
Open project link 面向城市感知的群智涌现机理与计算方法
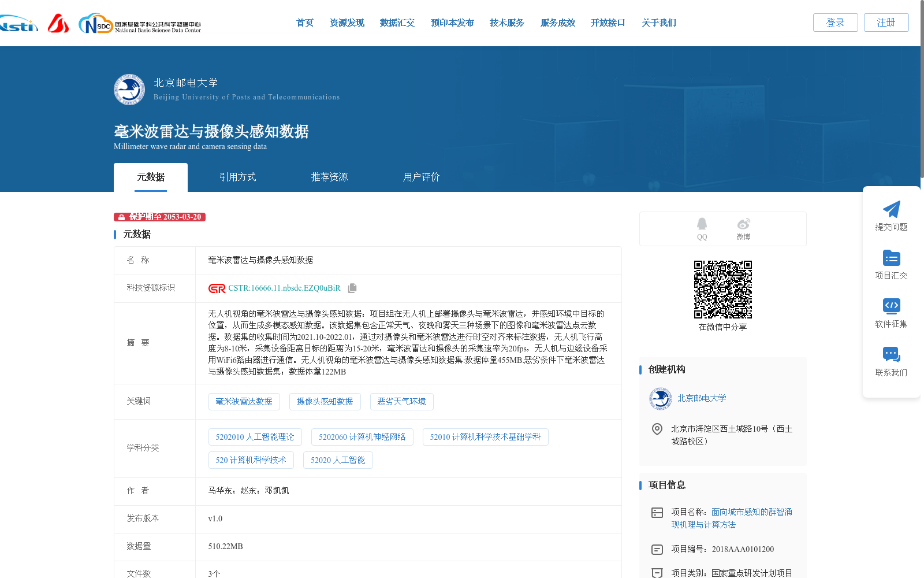click(x=732, y=518)
